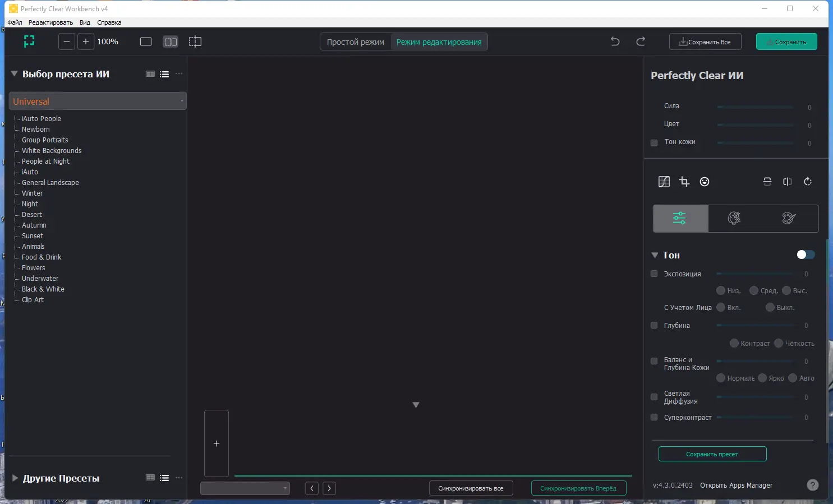Adjust the Сила slider
Screen dimensions: 833x504
pos(756,107)
